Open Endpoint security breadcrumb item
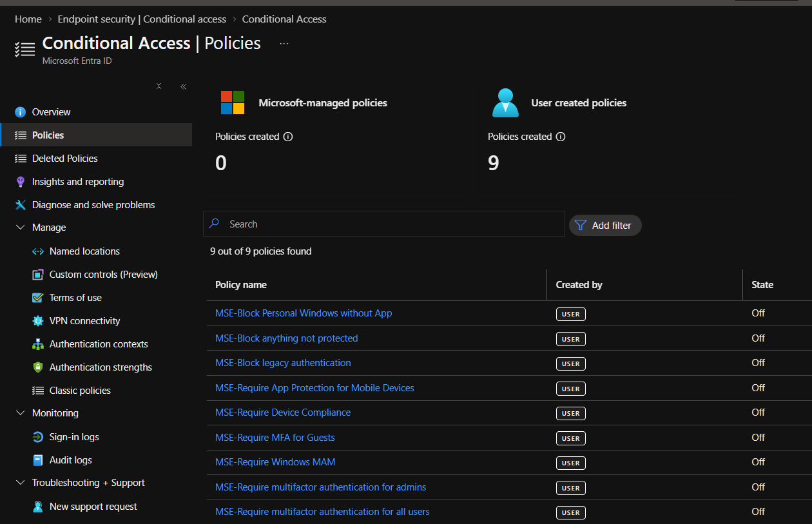 pyautogui.click(x=141, y=19)
